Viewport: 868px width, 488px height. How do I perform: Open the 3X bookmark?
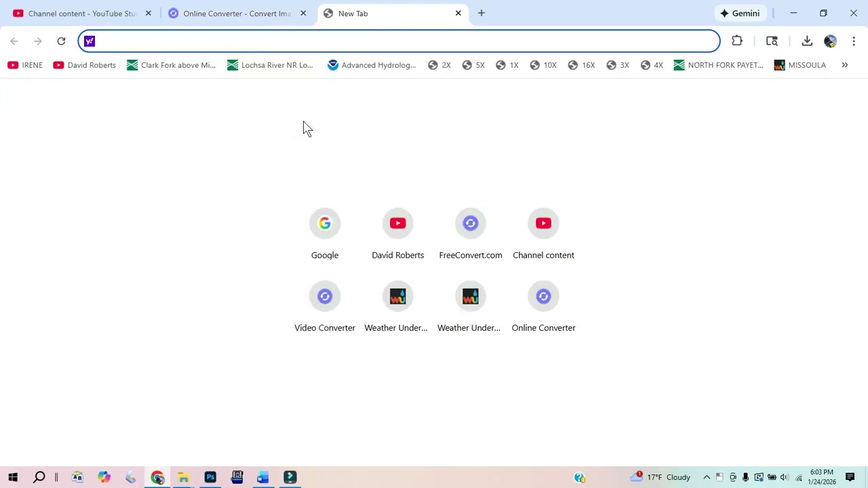[618, 65]
